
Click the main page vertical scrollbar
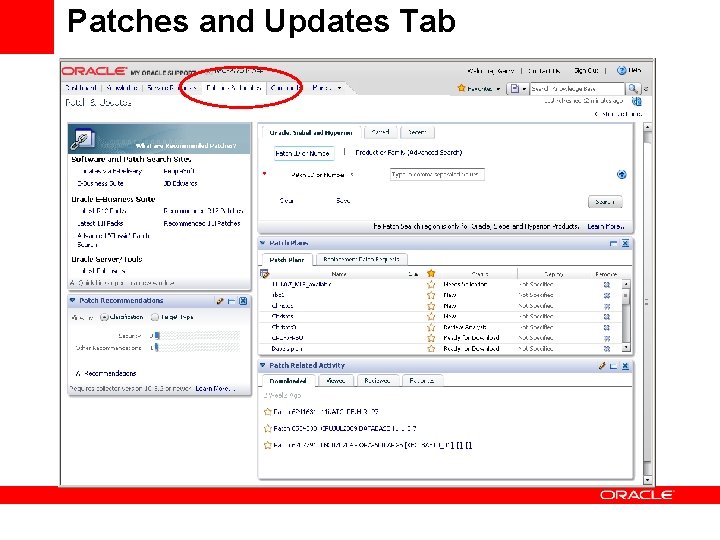[647, 303]
